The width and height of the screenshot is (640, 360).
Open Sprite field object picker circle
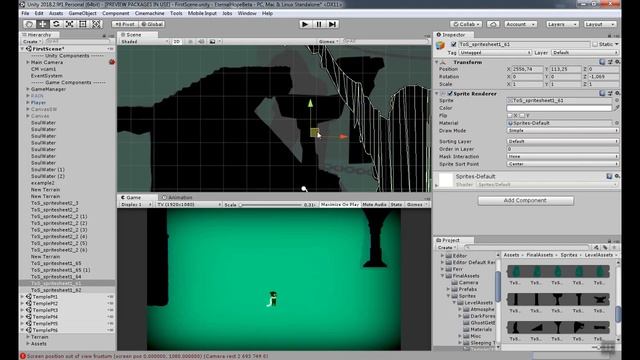(617, 100)
